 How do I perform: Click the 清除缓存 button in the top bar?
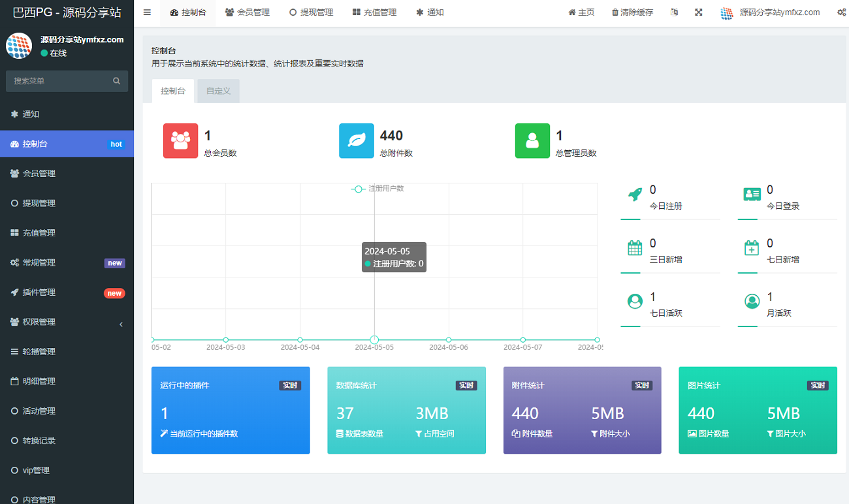(632, 12)
